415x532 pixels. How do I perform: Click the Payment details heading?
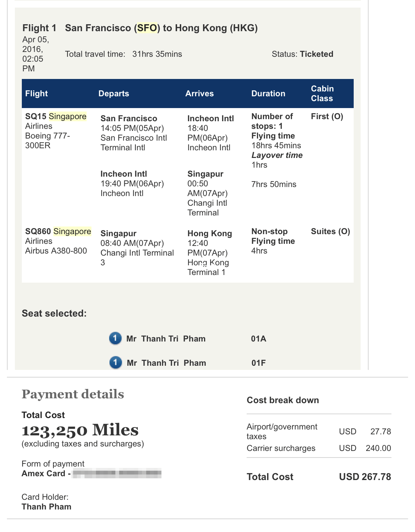(x=73, y=394)
